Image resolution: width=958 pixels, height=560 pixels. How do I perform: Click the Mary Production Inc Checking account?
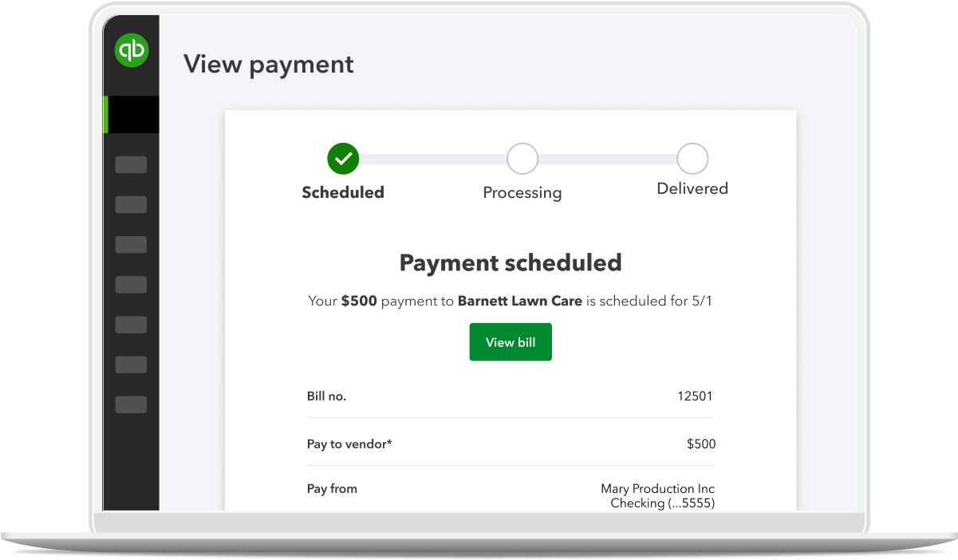pos(658,495)
